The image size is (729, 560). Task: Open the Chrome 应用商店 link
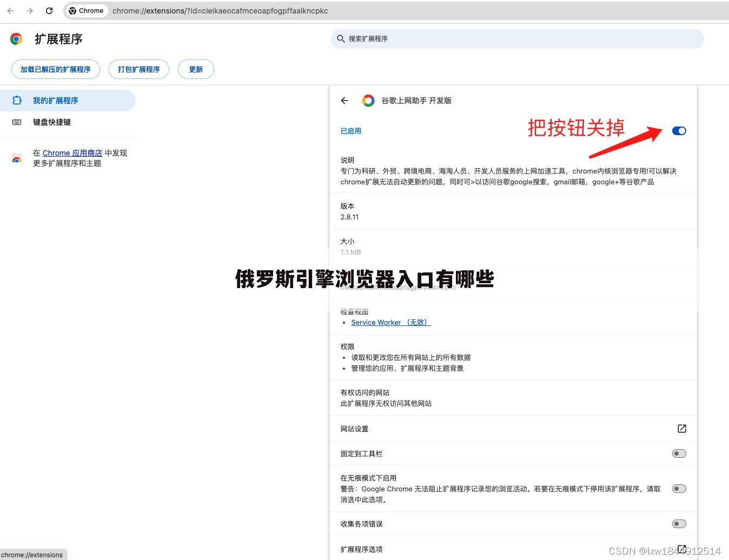point(72,153)
